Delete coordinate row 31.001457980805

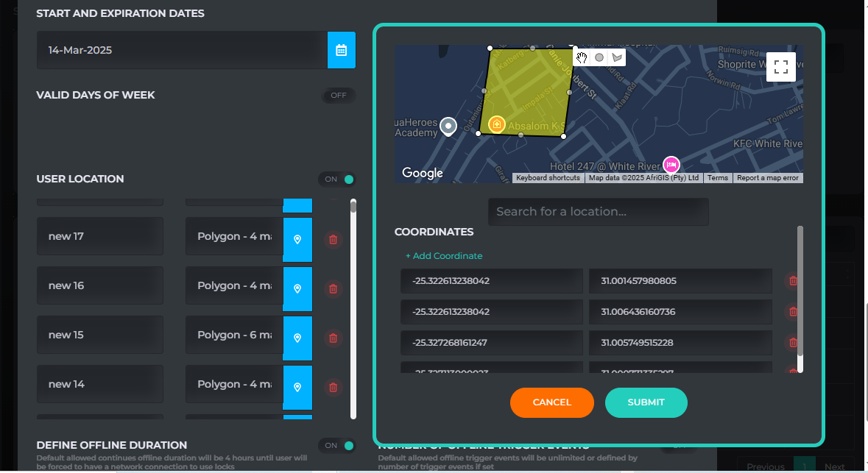793,281
